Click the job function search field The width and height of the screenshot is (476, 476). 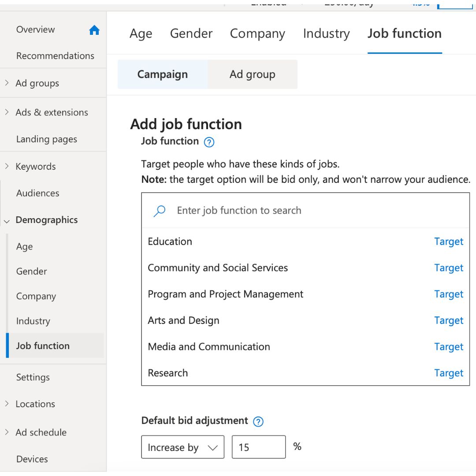tap(309, 211)
